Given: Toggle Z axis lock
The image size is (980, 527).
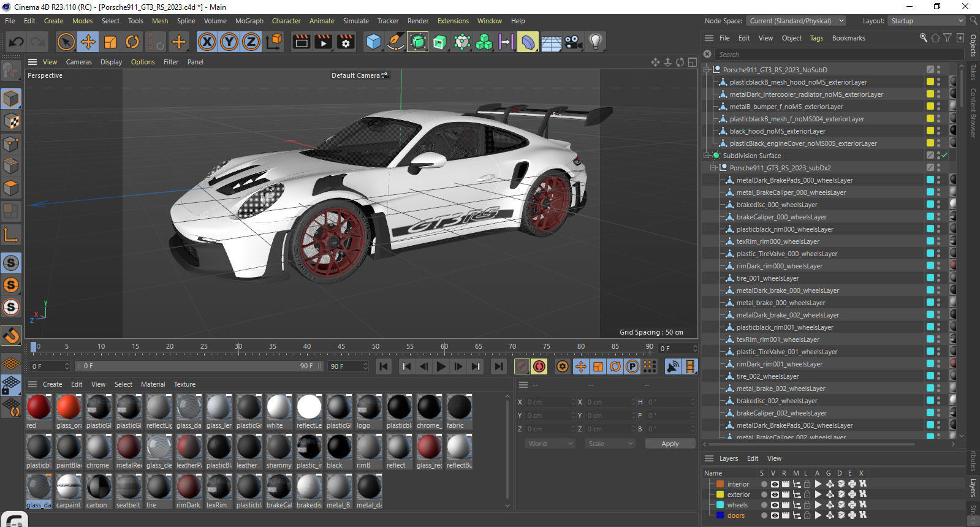Looking at the screenshot, I should click(251, 42).
